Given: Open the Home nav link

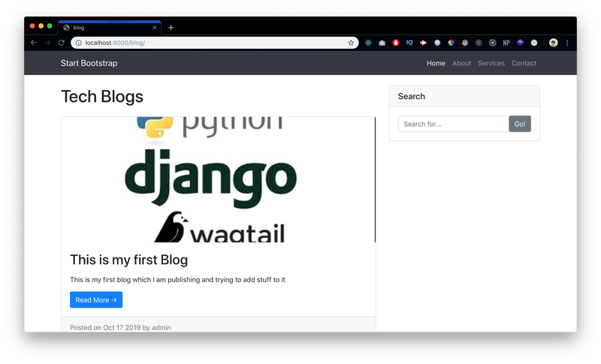Looking at the screenshot, I should pyautogui.click(x=436, y=63).
